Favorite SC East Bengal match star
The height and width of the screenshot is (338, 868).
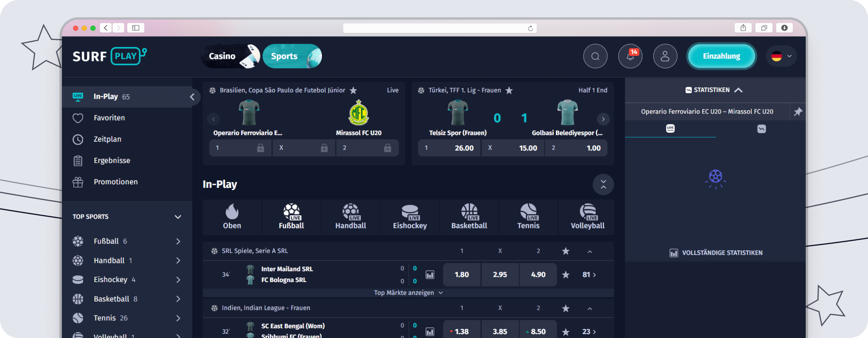pos(566,332)
